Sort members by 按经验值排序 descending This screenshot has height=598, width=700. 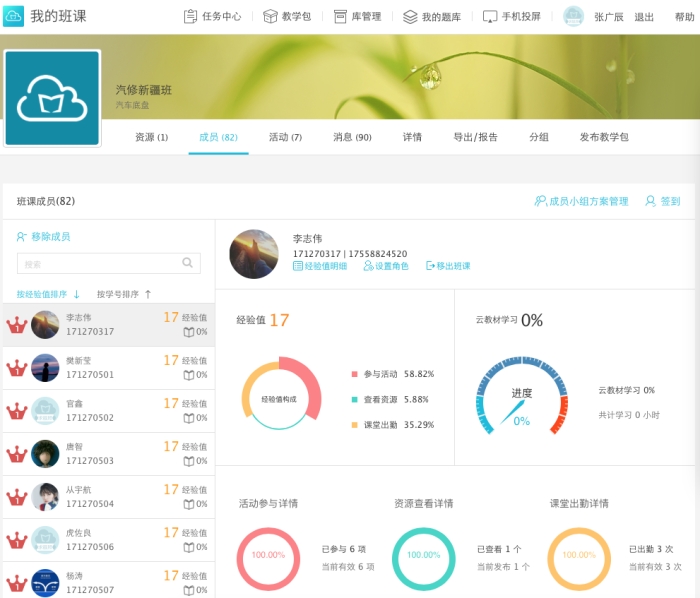pos(48,295)
